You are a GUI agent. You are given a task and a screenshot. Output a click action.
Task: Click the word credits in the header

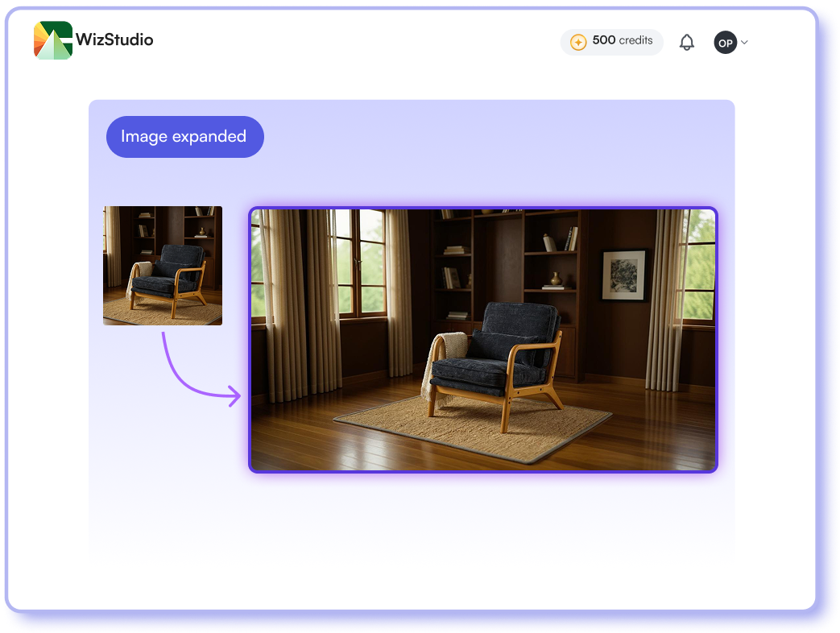tap(635, 40)
